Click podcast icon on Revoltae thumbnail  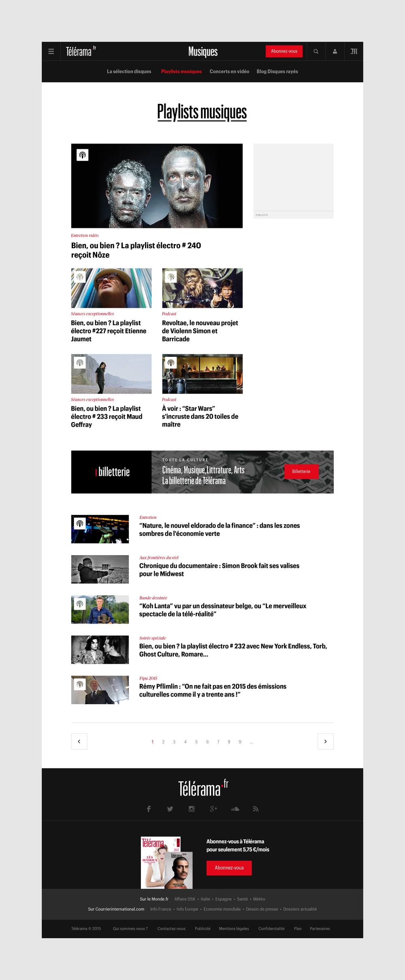pos(171,277)
